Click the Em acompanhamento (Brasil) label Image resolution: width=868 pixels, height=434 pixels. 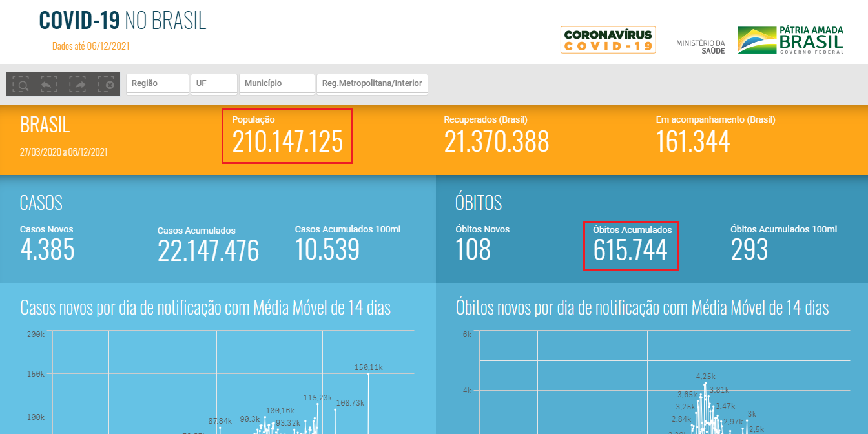(x=716, y=119)
